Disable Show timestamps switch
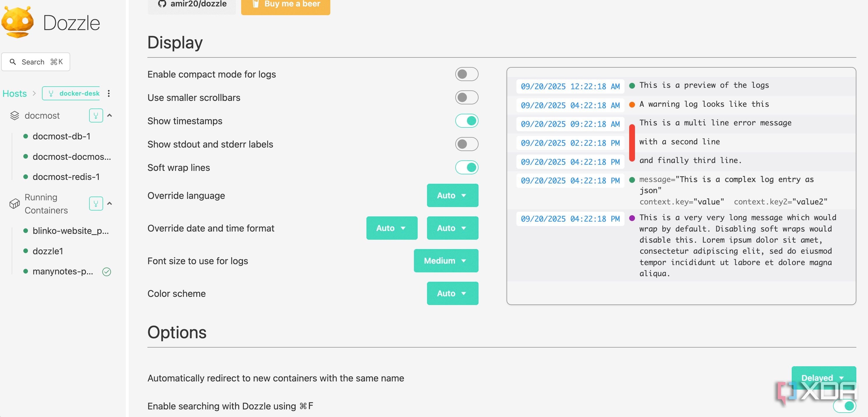868x417 pixels. pyautogui.click(x=467, y=121)
